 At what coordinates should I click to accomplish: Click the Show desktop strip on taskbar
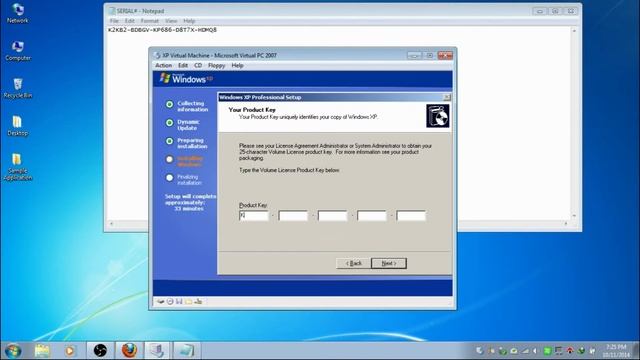pyautogui.click(x=637, y=351)
